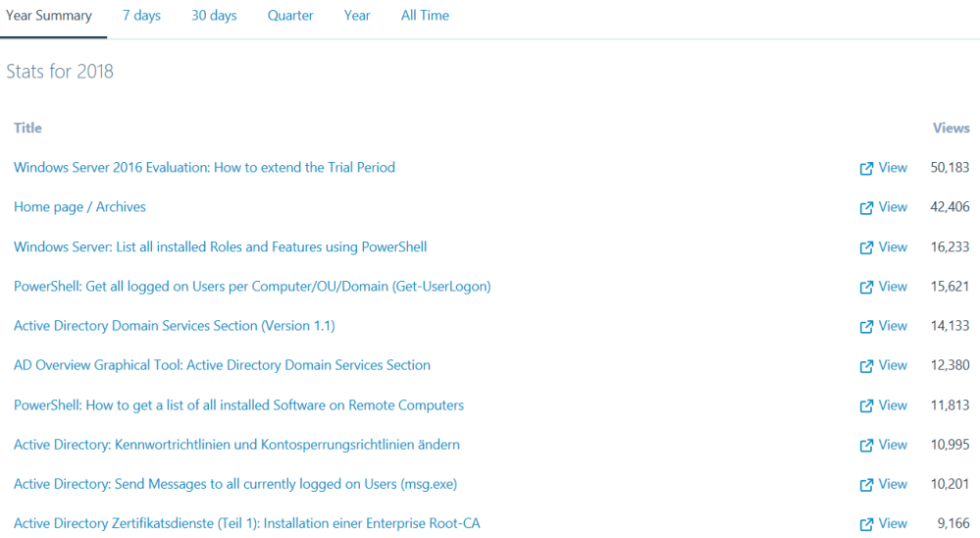
Task: Open external-link icon for AD Overview Graphical Tool
Action: pos(866,366)
